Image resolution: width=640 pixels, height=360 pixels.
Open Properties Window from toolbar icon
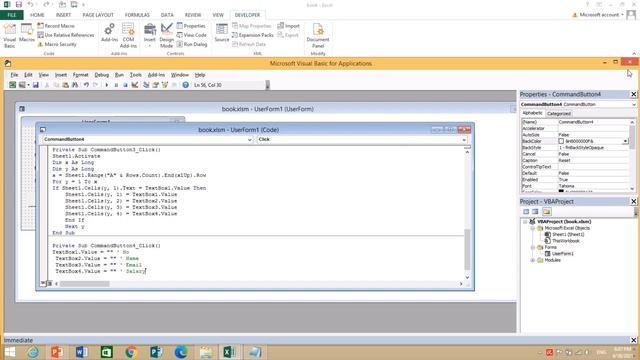156,85
